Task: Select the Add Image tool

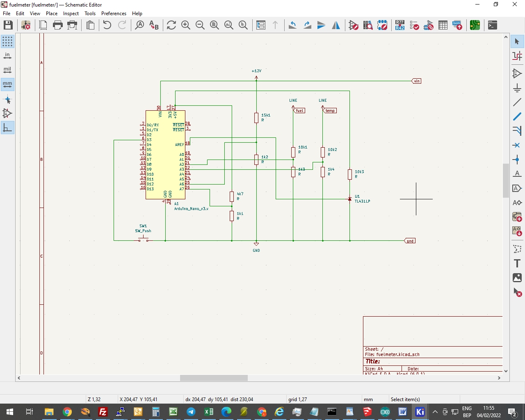Action: coord(517,278)
